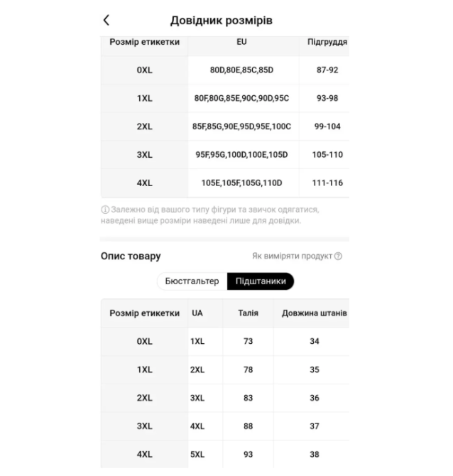The width and height of the screenshot is (453, 476).
Task: Click the 105-110 underbust value
Action: tap(327, 155)
